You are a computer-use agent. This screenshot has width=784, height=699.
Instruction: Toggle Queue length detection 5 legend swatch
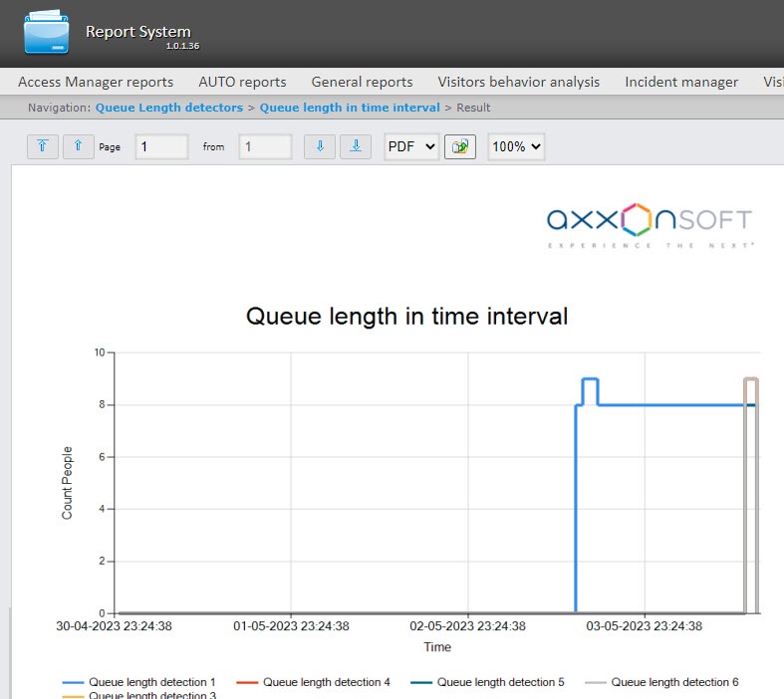point(421,682)
